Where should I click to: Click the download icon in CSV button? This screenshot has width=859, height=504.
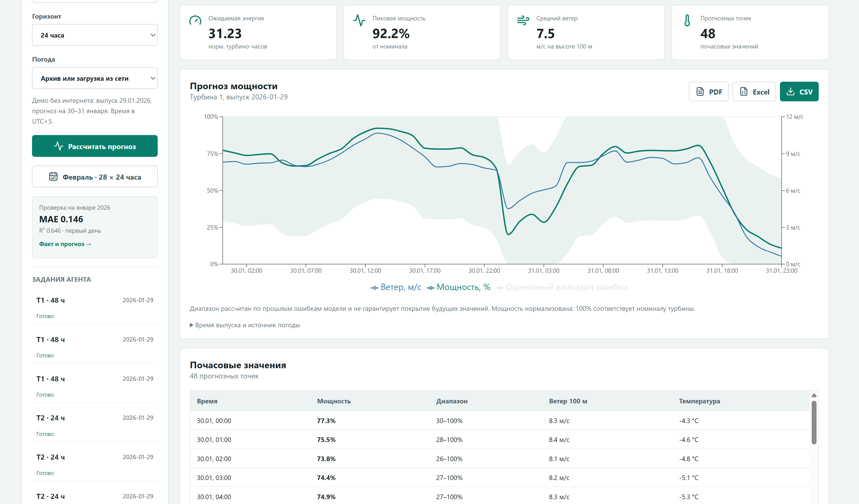coord(791,92)
